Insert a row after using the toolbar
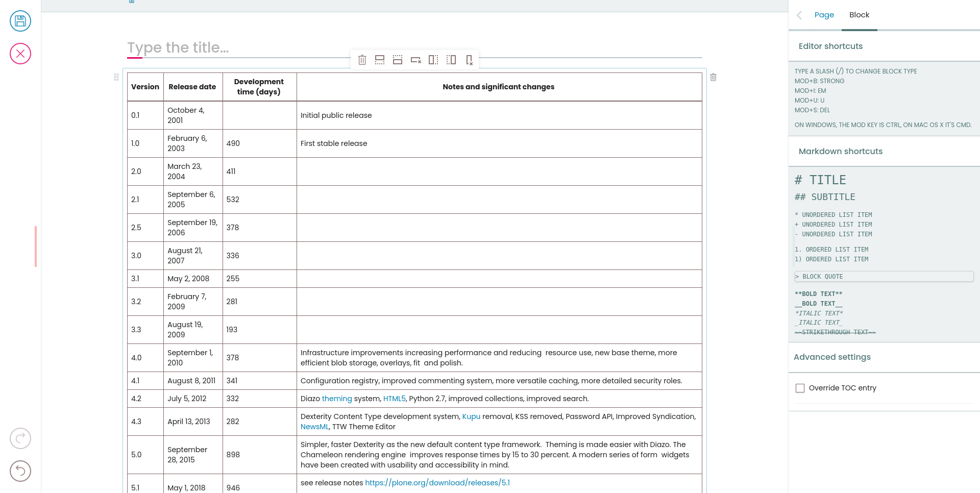This screenshot has width=980, height=493. click(x=380, y=60)
